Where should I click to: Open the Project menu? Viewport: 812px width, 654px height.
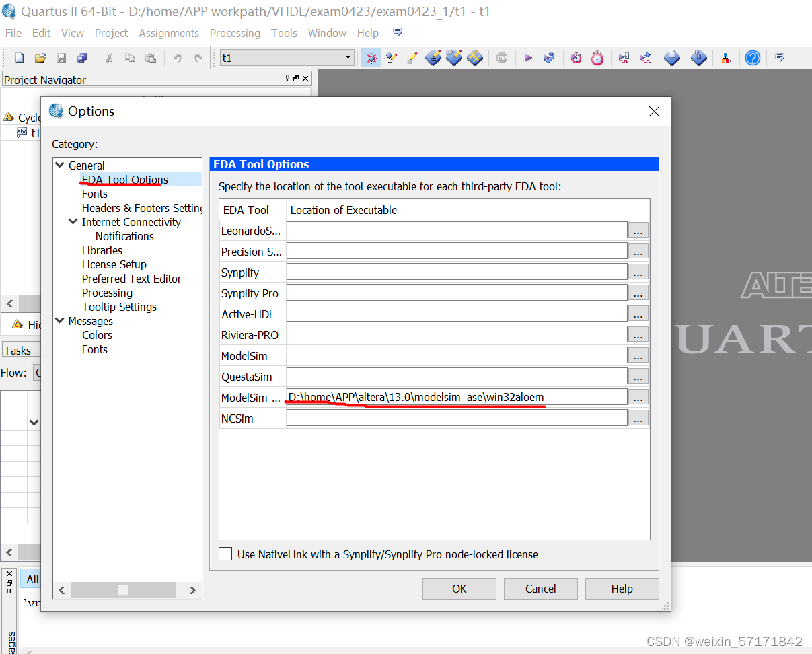tap(111, 33)
